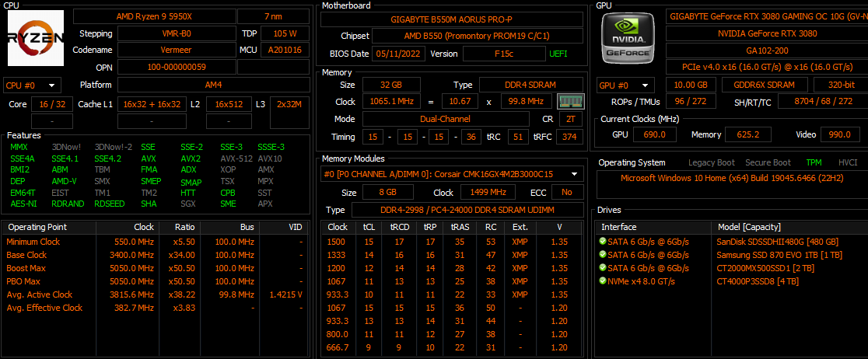Click the DDR4 SDRAM memory type field
868x359 pixels.
531,85
